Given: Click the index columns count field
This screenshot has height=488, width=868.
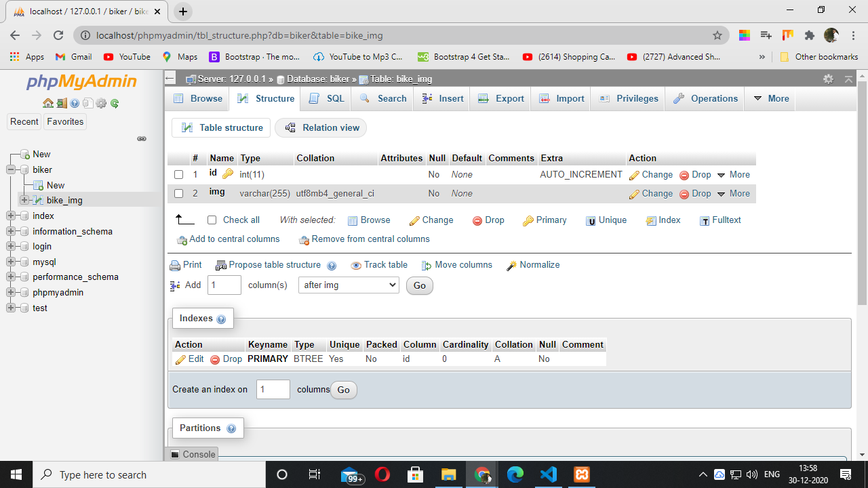Looking at the screenshot, I should point(273,389).
